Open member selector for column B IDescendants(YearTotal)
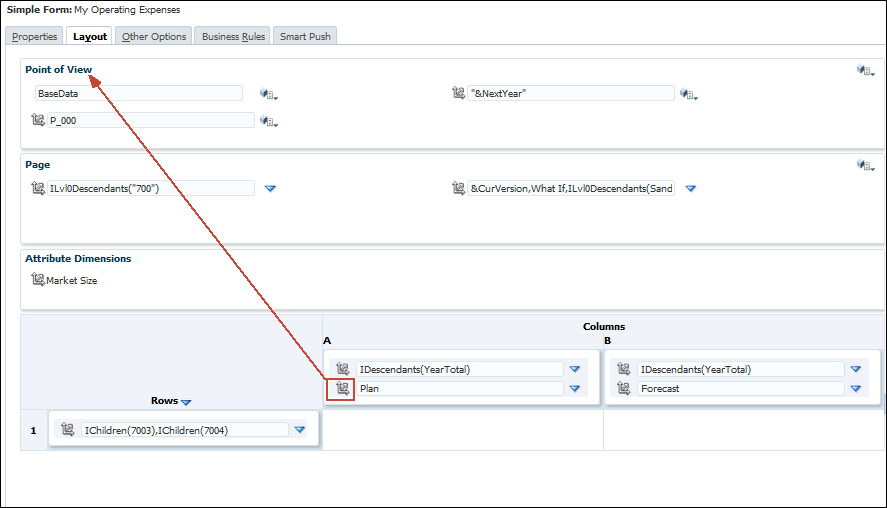This screenshot has width=887, height=508. coord(623,369)
